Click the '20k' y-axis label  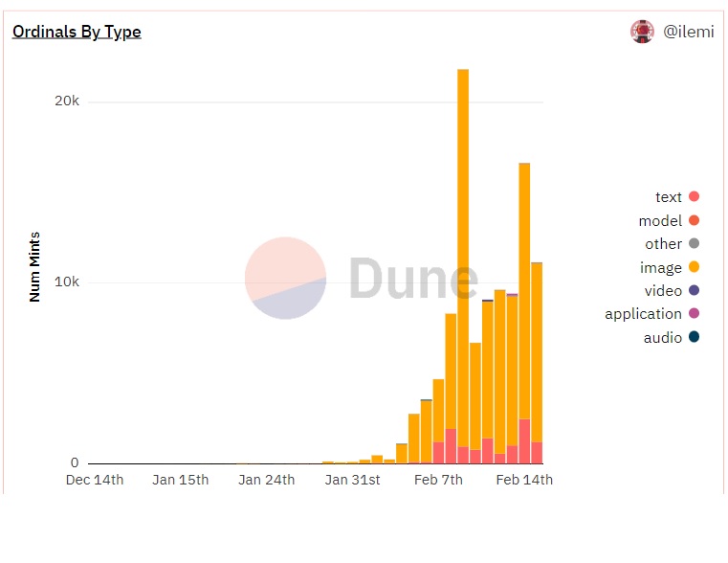[x=67, y=101]
